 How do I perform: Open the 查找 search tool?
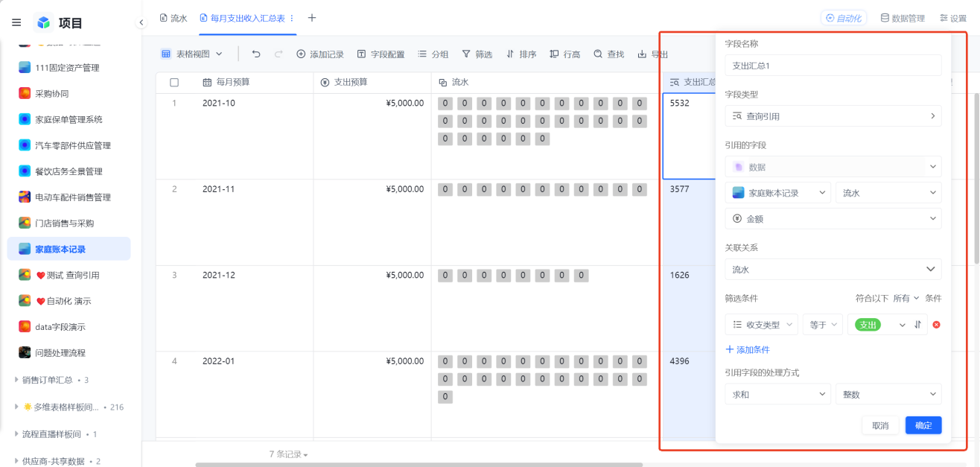[608, 54]
